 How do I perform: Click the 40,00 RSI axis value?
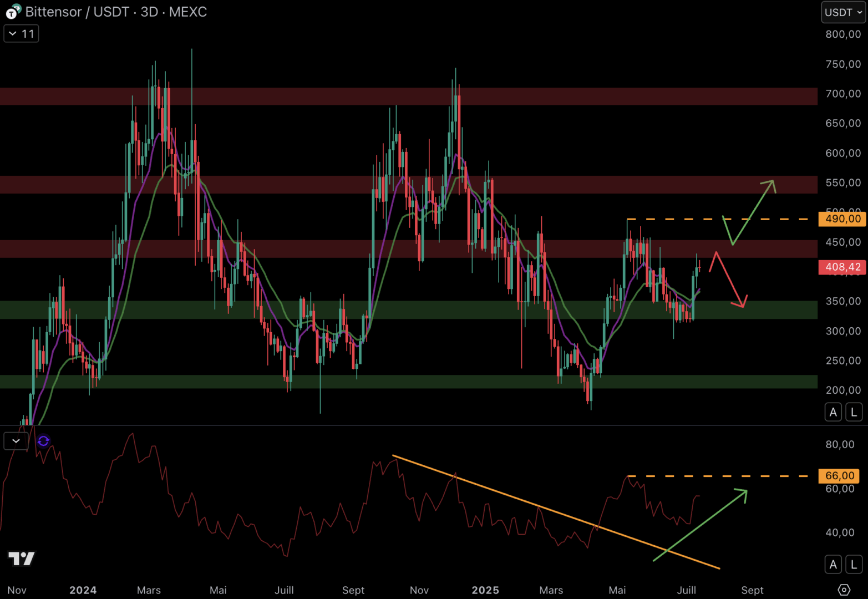click(840, 532)
